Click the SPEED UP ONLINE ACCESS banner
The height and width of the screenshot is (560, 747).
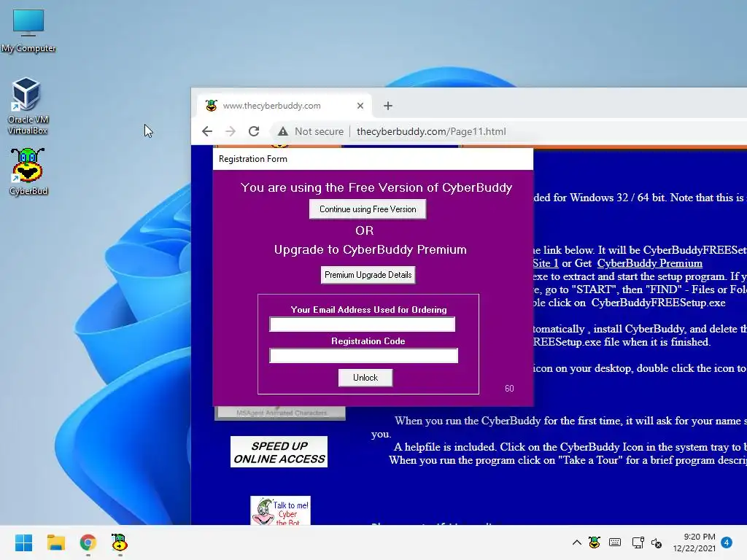click(279, 452)
